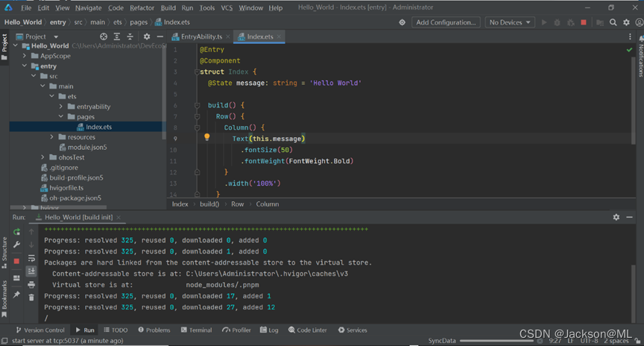Toggle scroll to end in Run console

coord(31,271)
